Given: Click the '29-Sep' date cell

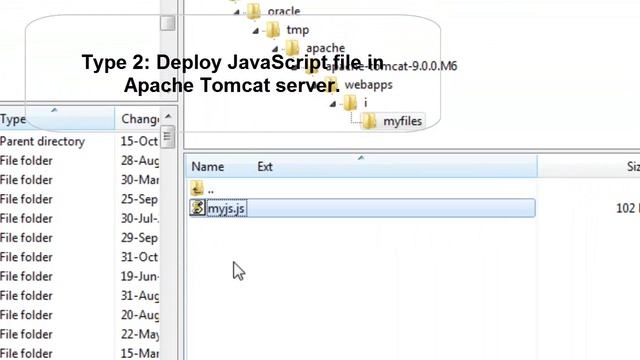Looking at the screenshot, I should [x=139, y=238].
